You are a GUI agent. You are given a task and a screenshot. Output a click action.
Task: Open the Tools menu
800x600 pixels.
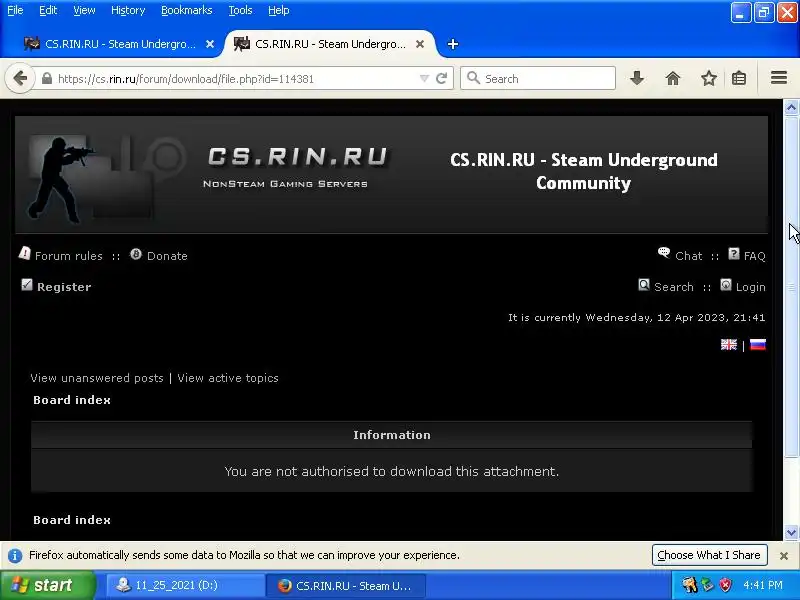[x=240, y=10]
